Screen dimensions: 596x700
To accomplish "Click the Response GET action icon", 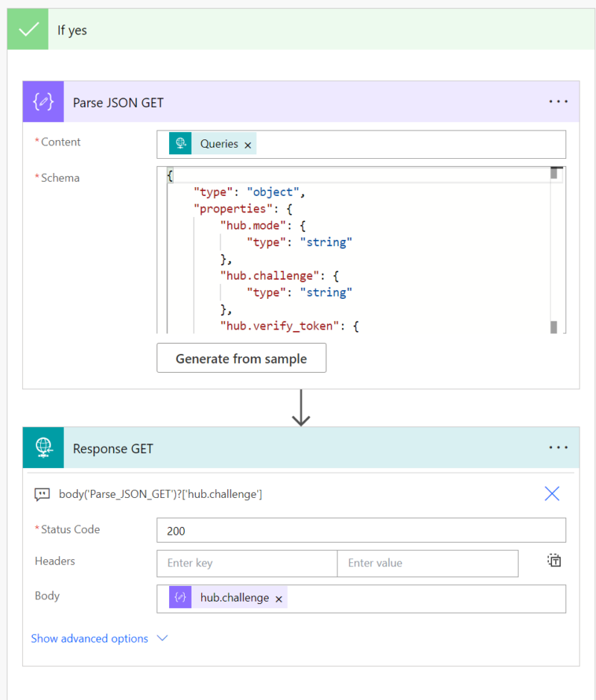I will [x=43, y=448].
